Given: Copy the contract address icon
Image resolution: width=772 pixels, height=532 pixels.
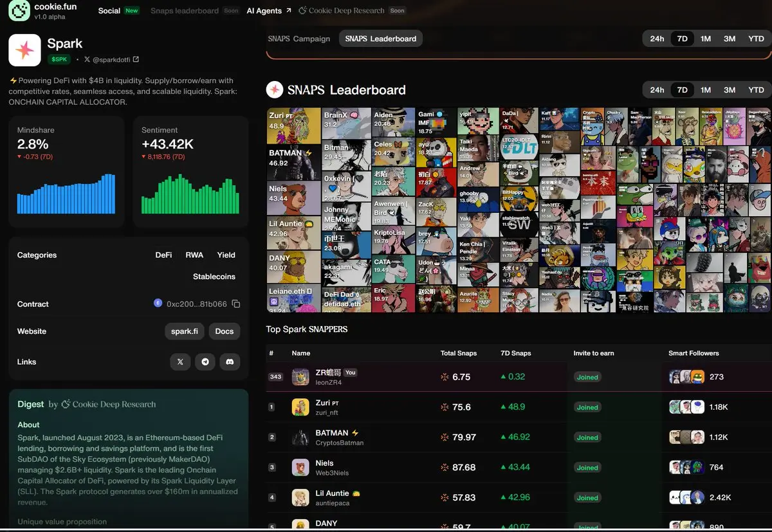Looking at the screenshot, I should click(236, 304).
